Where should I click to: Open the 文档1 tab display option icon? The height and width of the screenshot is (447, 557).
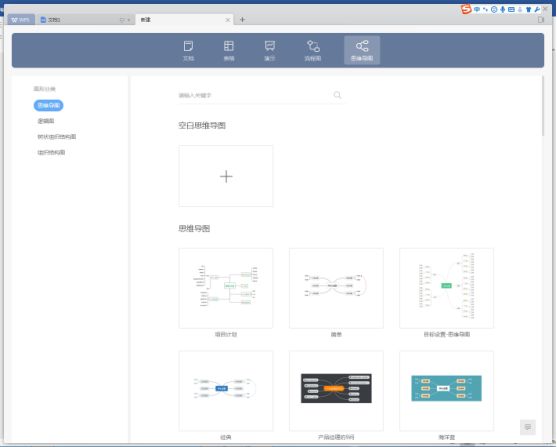(122, 20)
